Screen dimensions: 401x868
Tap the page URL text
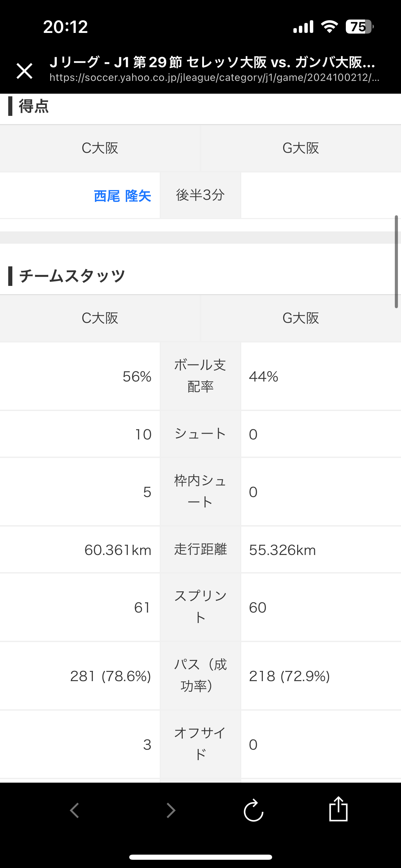(214, 78)
